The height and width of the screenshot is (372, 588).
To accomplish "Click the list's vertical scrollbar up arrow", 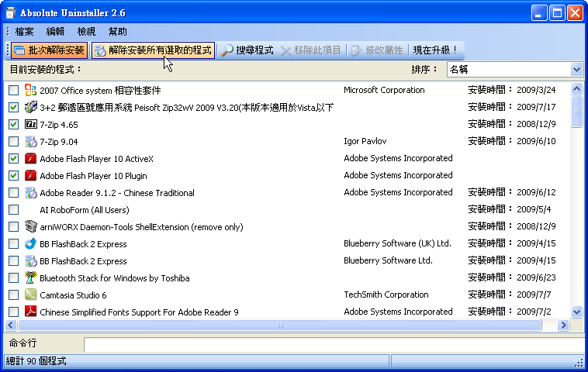I will click(576, 89).
